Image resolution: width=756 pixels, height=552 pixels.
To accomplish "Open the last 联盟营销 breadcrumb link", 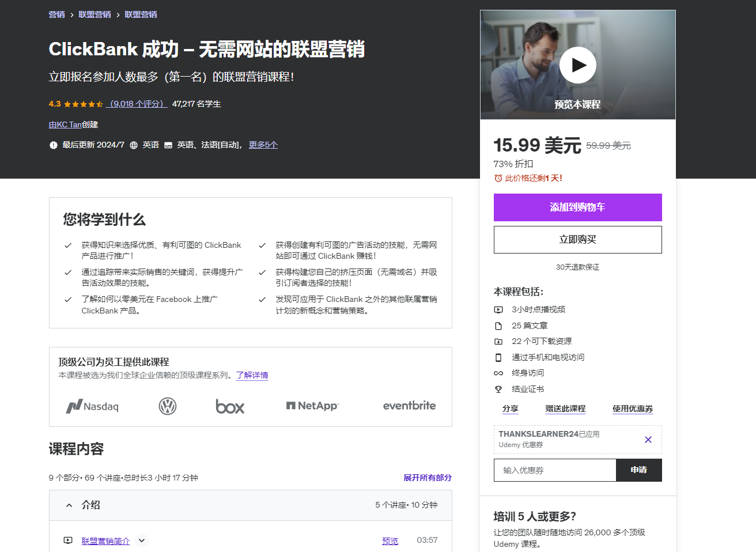I will tap(141, 14).
